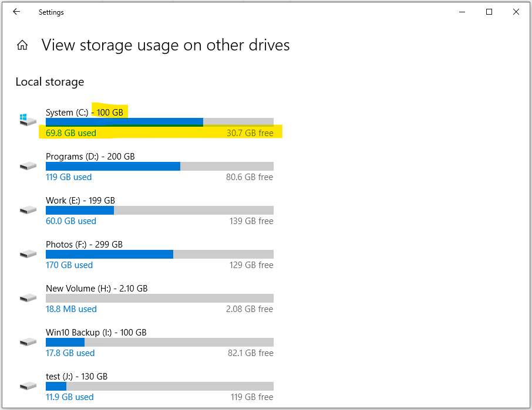
Task: Open the 17.8 GB used link
Action: (x=70, y=353)
